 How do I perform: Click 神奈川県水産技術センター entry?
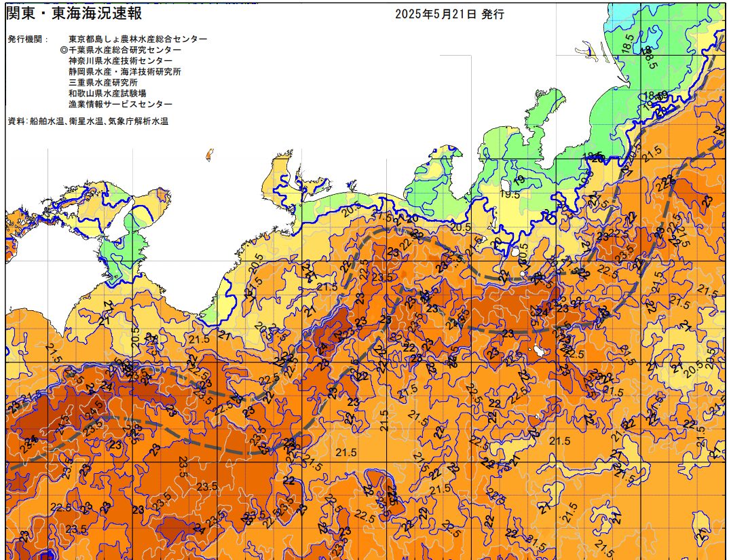click(x=120, y=61)
